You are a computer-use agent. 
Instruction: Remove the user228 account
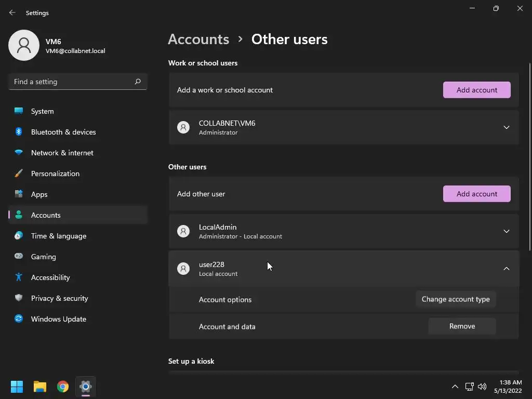pos(462,326)
